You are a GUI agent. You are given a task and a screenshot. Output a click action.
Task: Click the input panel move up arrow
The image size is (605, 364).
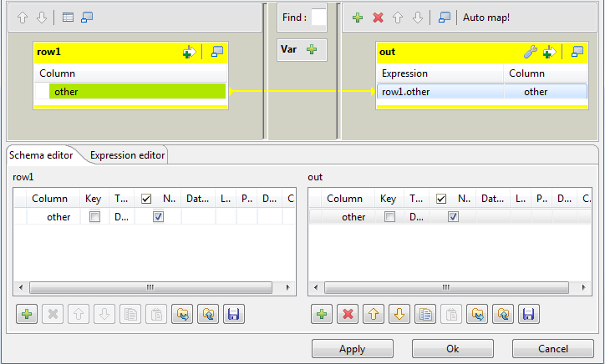[x=23, y=18]
